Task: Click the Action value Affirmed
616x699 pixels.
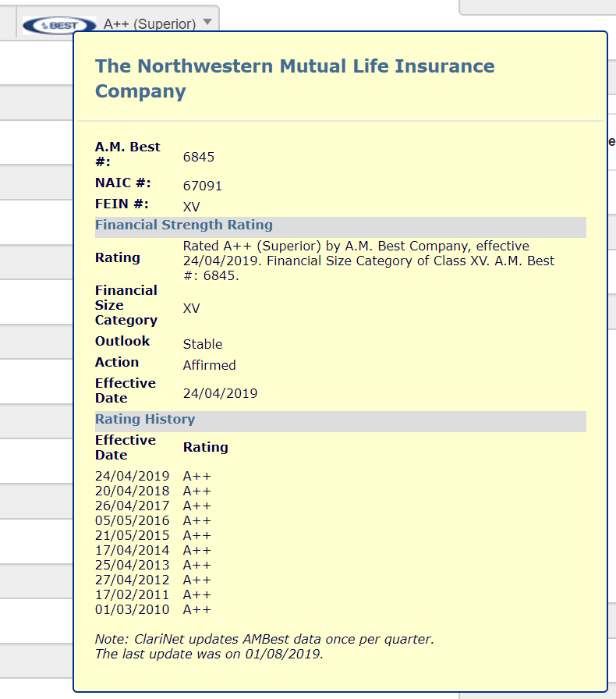Action: point(209,365)
